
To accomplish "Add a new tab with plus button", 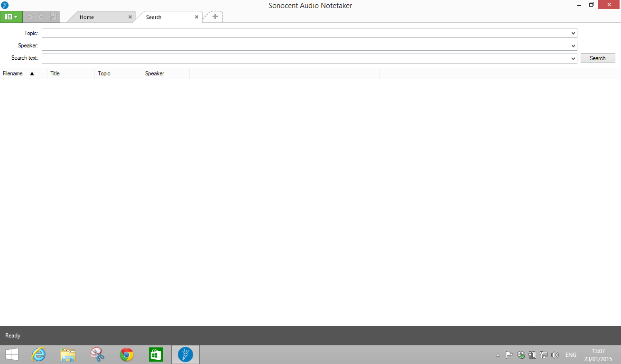I will tap(215, 17).
